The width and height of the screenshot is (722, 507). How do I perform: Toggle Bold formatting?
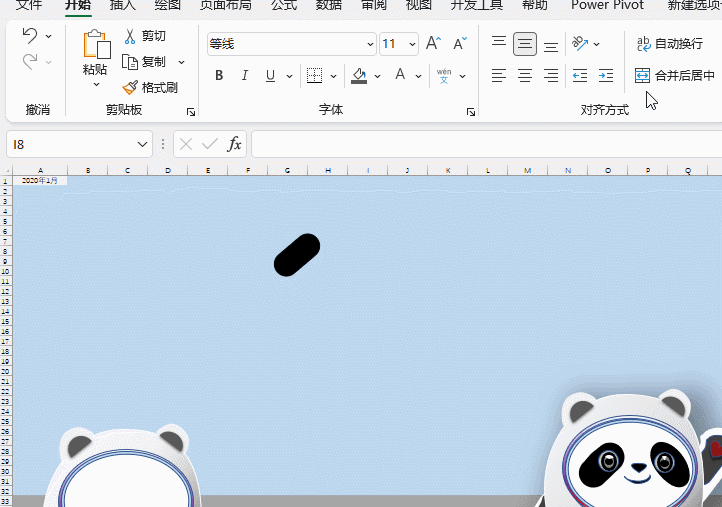pos(219,76)
